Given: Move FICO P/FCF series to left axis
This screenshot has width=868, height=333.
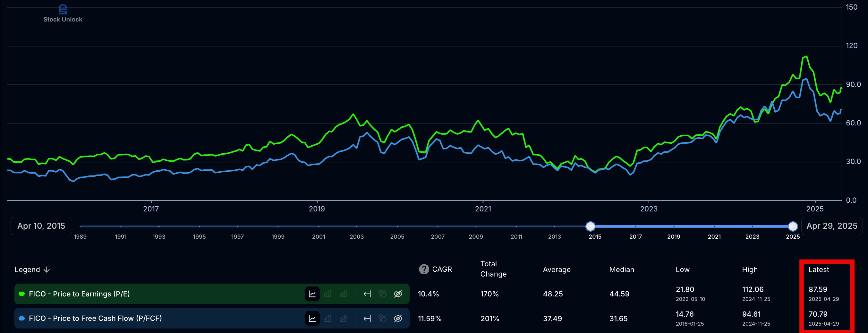Looking at the screenshot, I should 367,319.
